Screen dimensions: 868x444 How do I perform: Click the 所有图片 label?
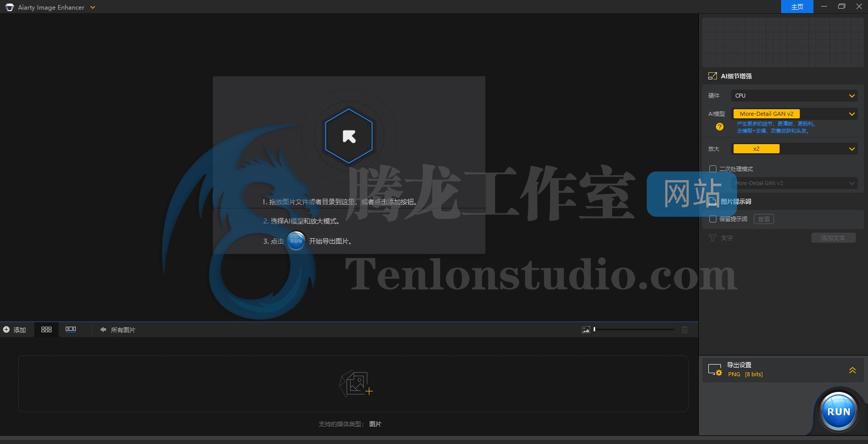pos(123,330)
